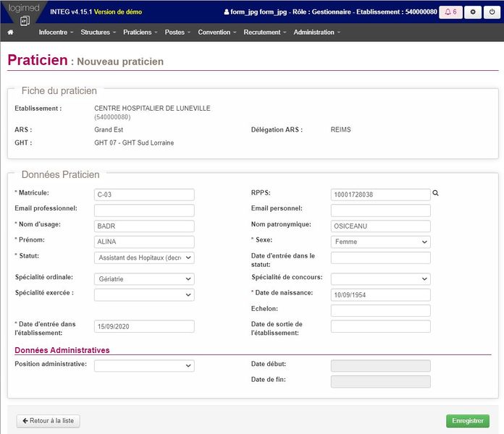Click the Nom d'usage field with BADR

click(x=144, y=226)
